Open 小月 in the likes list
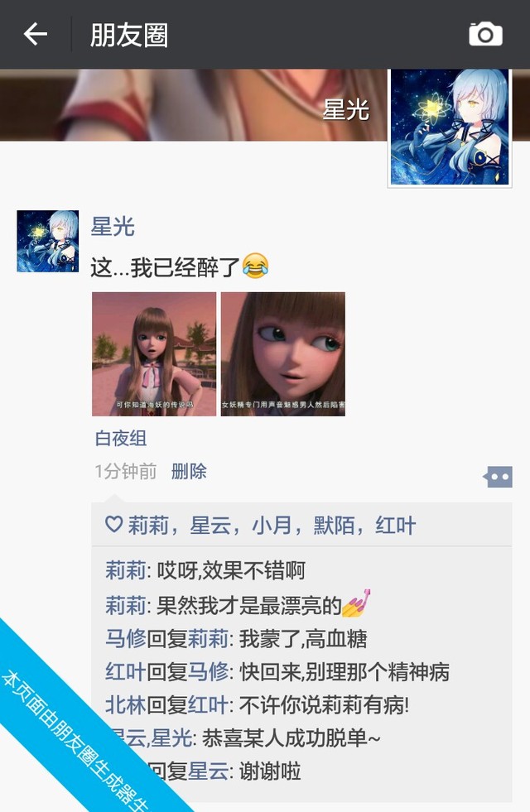 [x=272, y=525]
